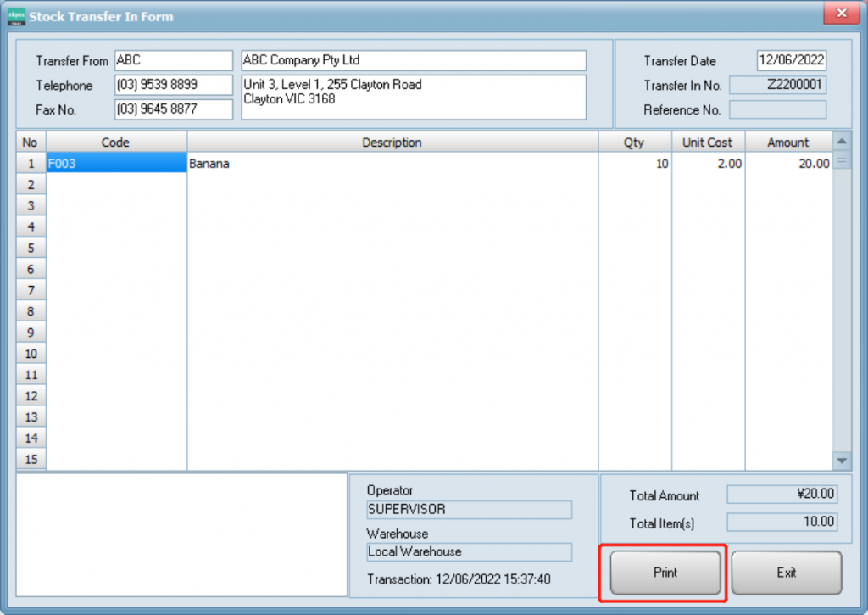This screenshot has width=868, height=615.
Task: Click the Transfer Date field
Action: point(791,61)
